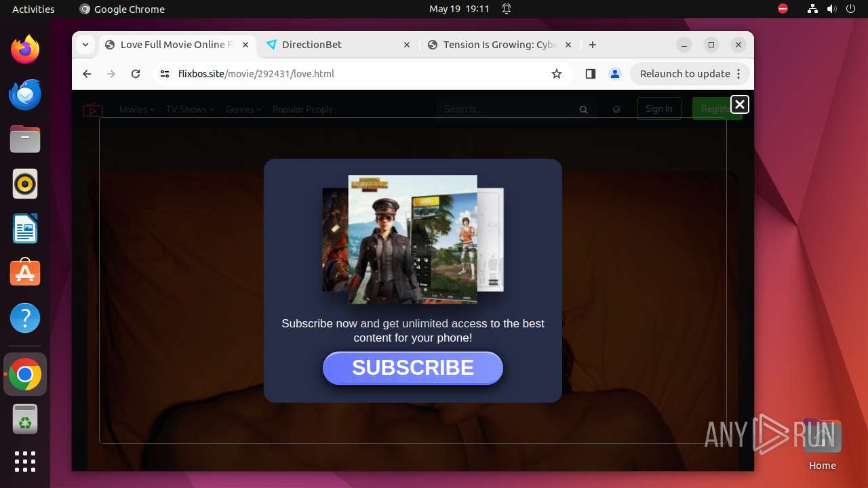Launch LibreOffice Writer from the dock
Viewport: 868px width, 488px height.
pyautogui.click(x=25, y=228)
